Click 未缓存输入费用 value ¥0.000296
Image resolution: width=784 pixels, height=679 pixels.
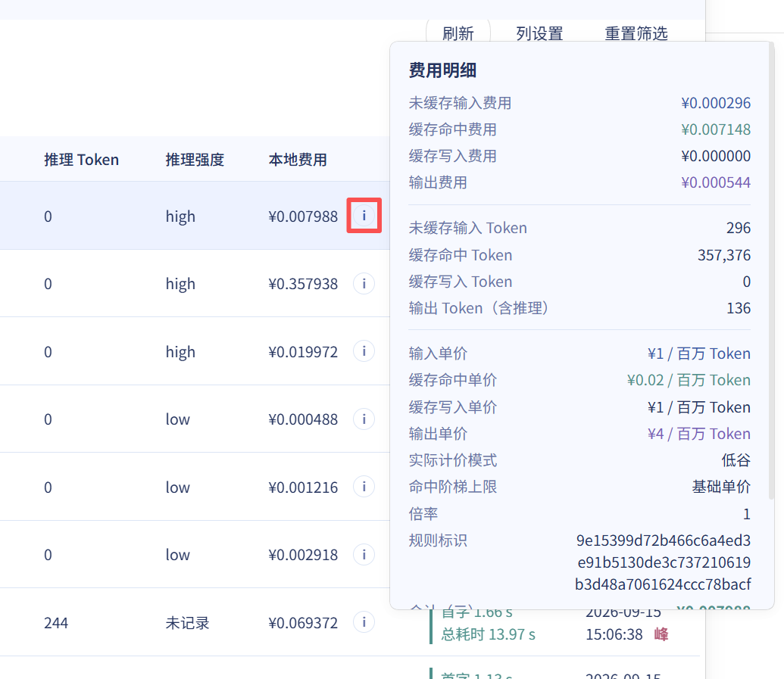(x=716, y=103)
